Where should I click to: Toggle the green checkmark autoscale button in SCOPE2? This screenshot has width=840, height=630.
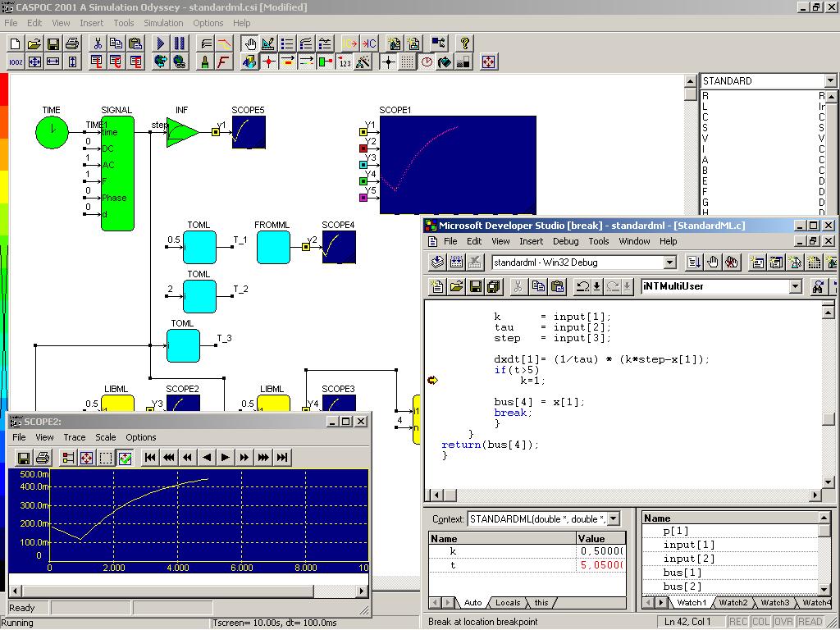[x=125, y=458]
